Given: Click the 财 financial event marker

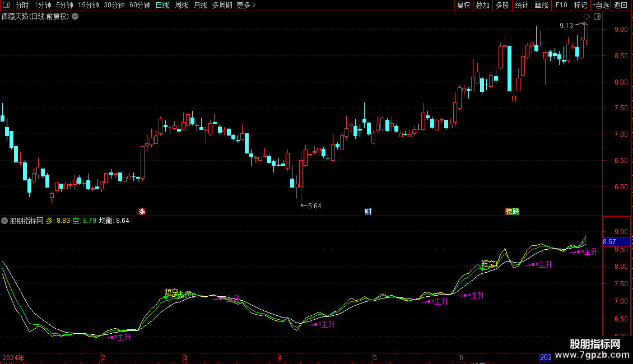Looking at the screenshot, I should click(x=368, y=212).
